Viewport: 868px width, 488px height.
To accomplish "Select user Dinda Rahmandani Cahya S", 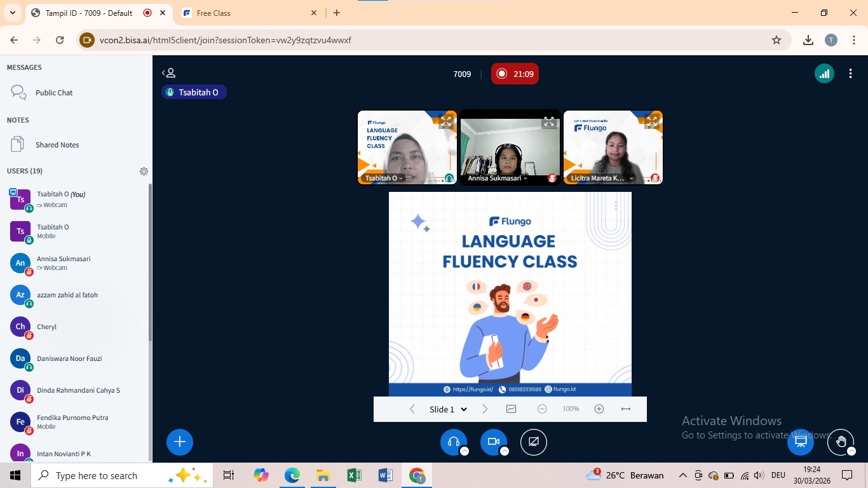I will coord(75,390).
